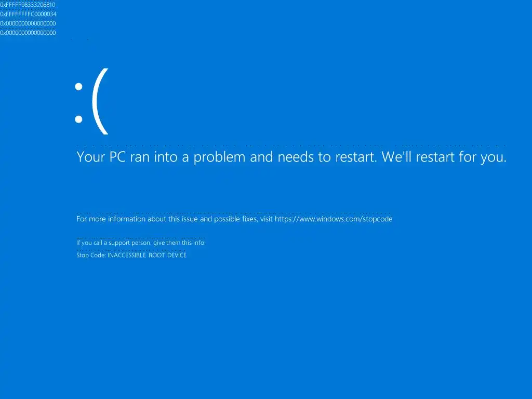The width and height of the screenshot is (532, 399).
Task: Click the "We'll restart for you." sentence
Action: (x=444, y=157)
